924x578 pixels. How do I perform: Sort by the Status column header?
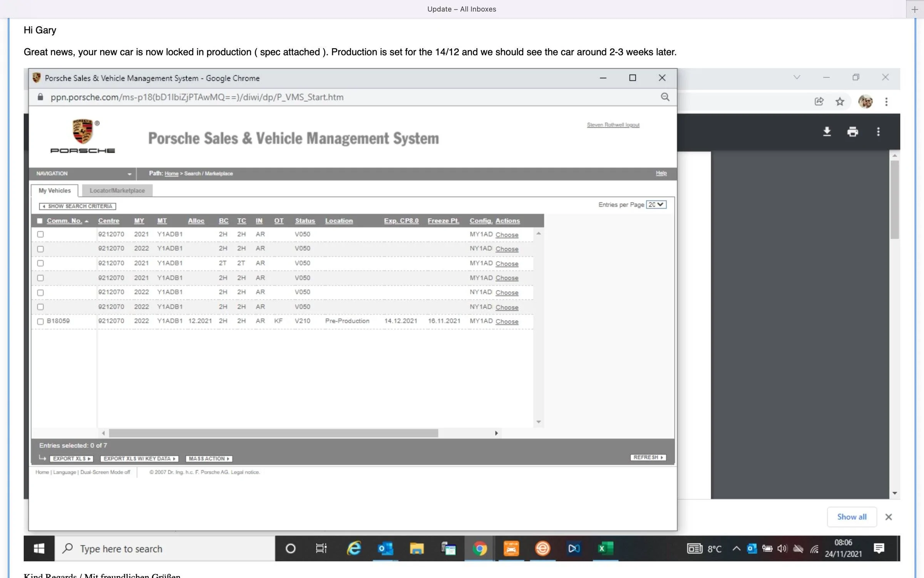click(305, 221)
